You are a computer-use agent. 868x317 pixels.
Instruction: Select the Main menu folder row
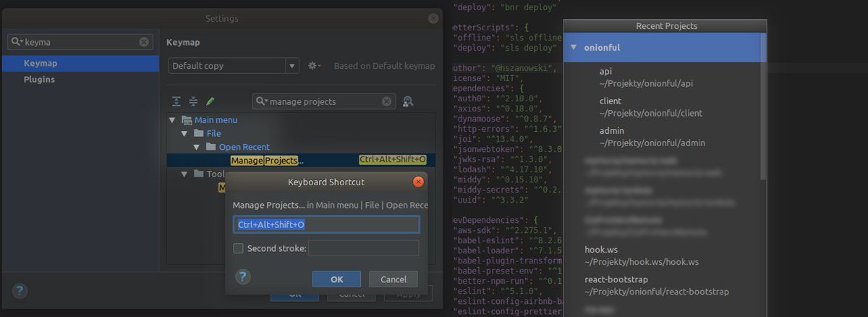click(302, 120)
